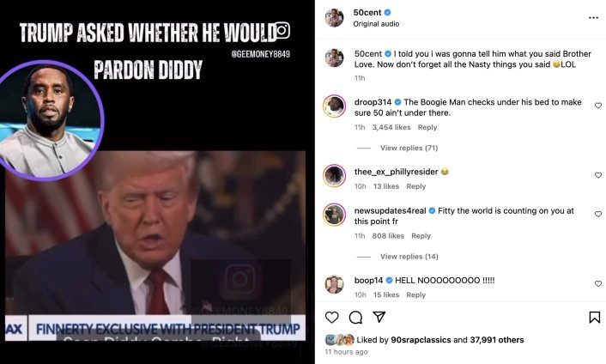This screenshot has height=364, width=606.
Task: Open 90srapclassics profile link
Action: [x=421, y=340]
